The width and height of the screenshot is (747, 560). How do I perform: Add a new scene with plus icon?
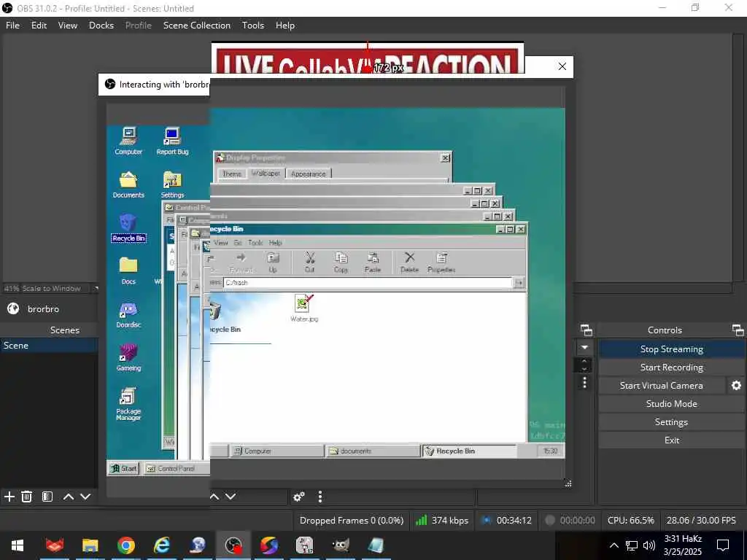pos(9,497)
